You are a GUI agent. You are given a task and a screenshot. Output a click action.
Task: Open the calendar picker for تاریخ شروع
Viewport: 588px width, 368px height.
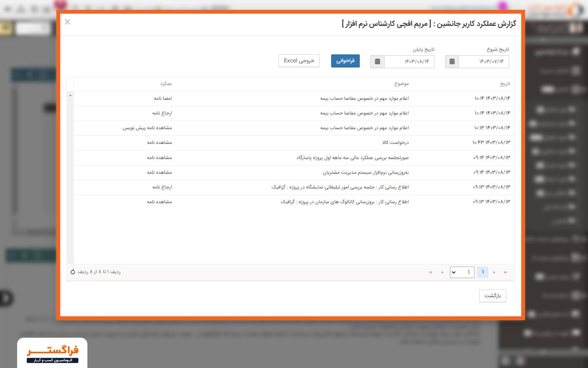452,62
